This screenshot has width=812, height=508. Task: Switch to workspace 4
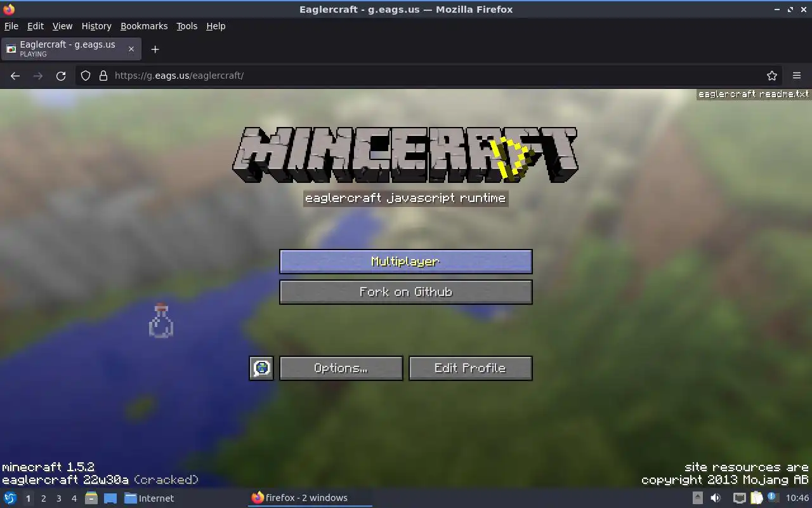click(x=74, y=498)
